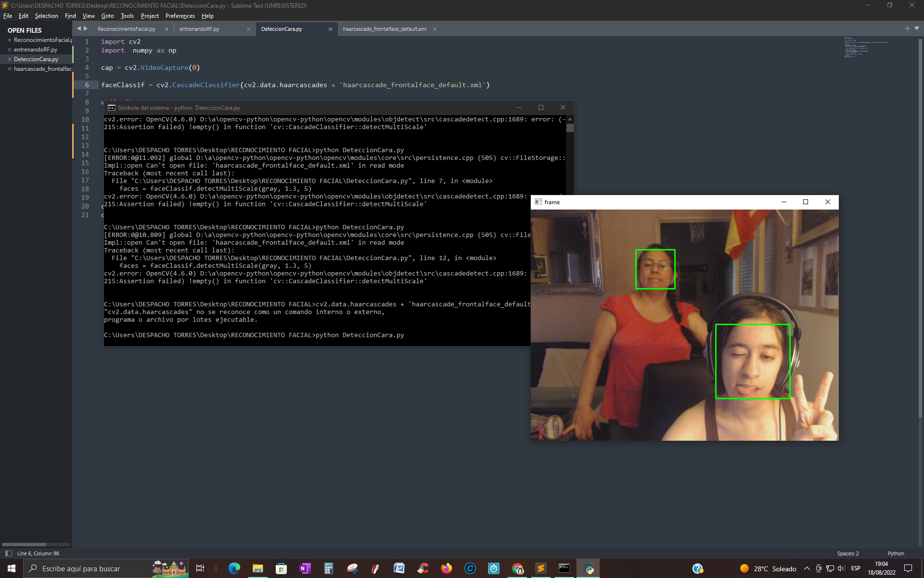Open the Snipping Tool from the taskbar

(353, 568)
